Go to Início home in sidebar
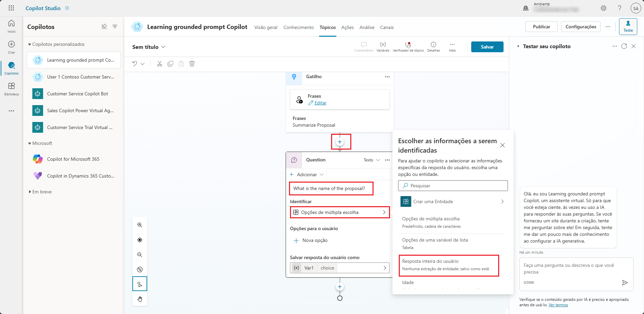This screenshot has width=644, height=314. pos(11,26)
